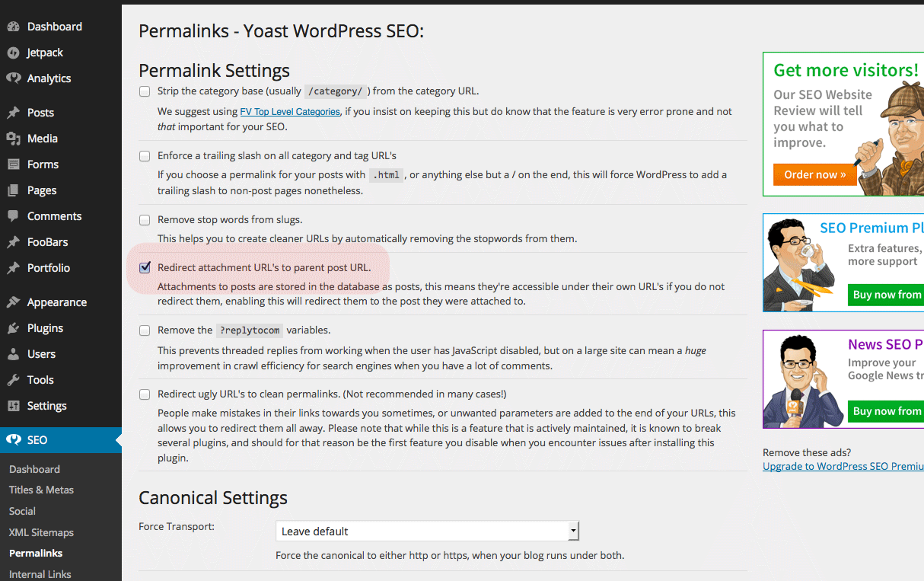Open Upgrade to WordPress SEO Premium link
924x581 pixels.
coord(843,466)
